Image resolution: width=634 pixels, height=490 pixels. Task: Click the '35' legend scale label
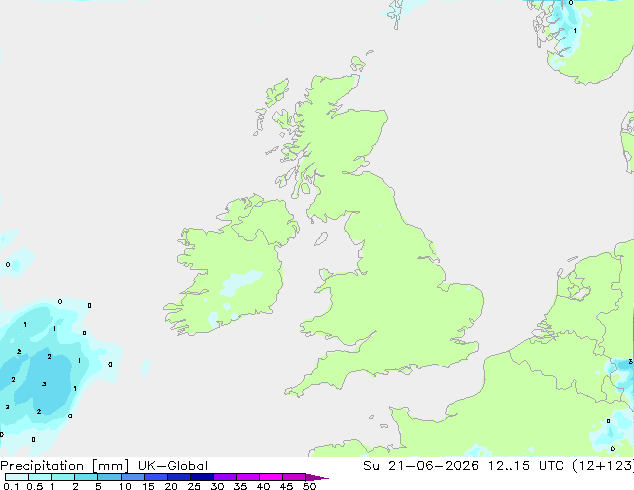tap(240, 486)
